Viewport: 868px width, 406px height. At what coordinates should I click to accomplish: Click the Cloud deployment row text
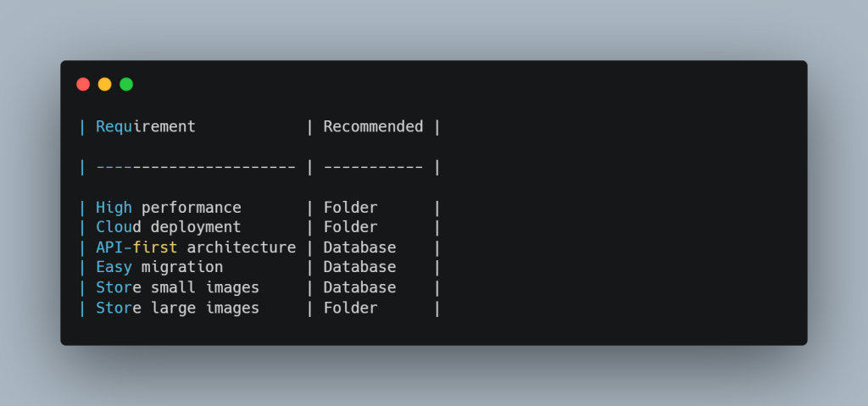click(x=169, y=227)
